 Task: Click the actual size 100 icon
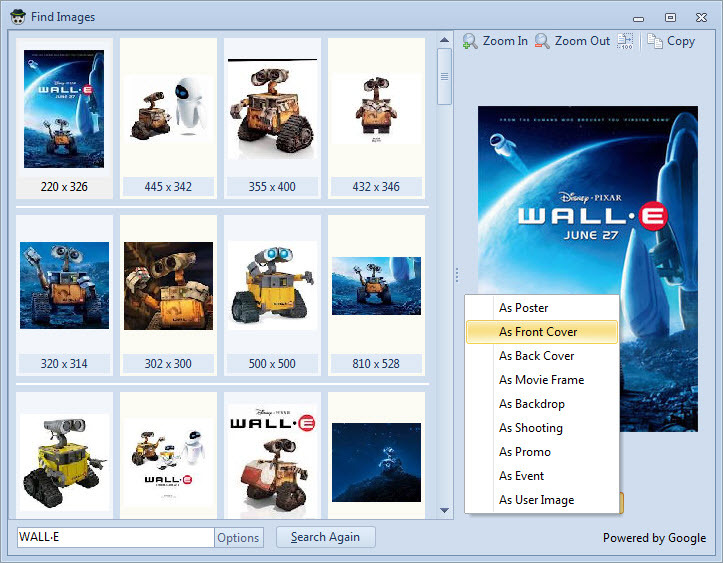tap(625, 41)
